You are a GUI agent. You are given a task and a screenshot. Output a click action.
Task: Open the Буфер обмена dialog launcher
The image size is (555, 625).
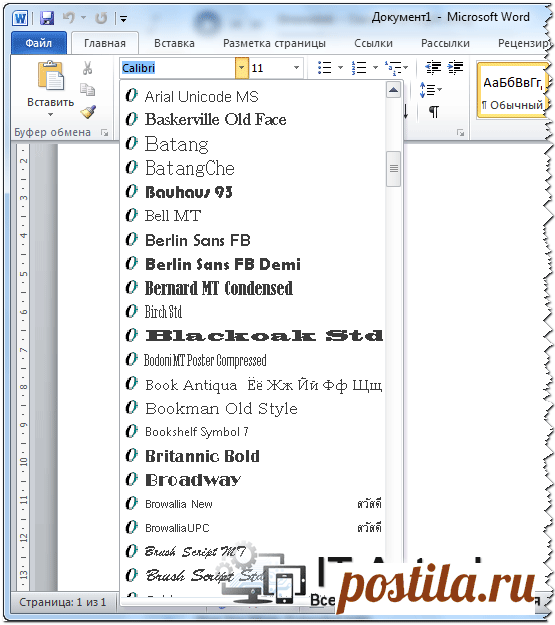coord(104,133)
